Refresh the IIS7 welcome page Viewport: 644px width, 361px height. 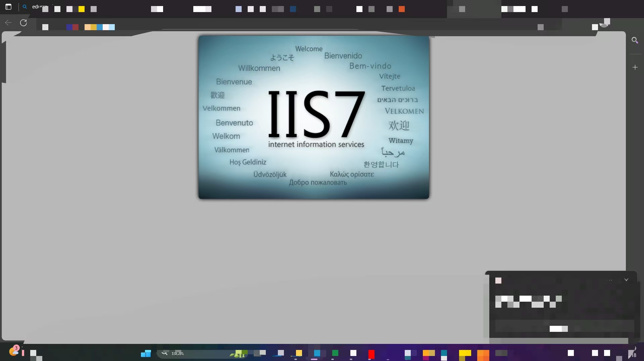[23, 23]
